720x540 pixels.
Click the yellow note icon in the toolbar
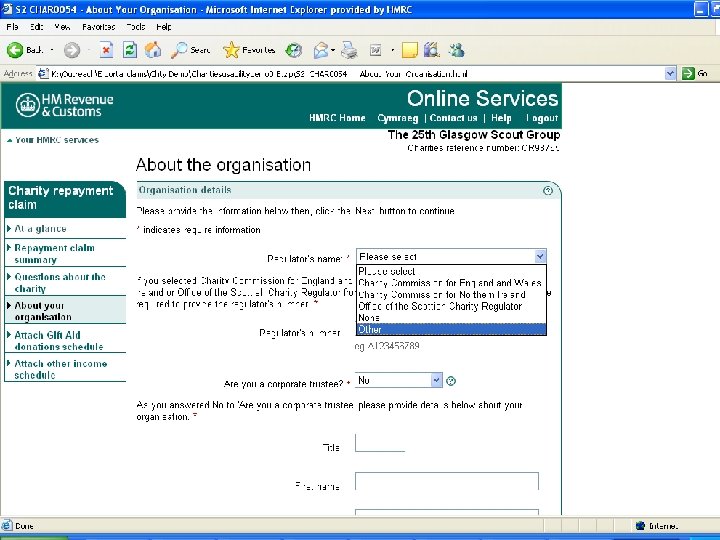[x=409, y=50]
